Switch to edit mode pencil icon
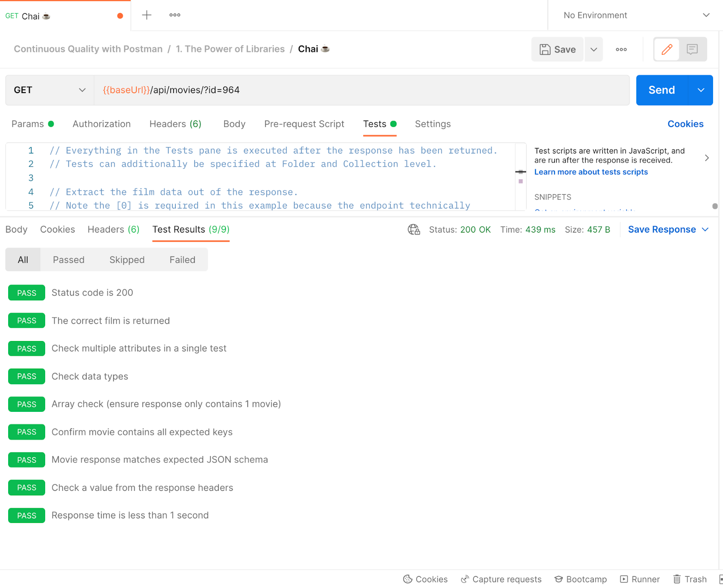The image size is (723, 588). pyautogui.click(x=667, y=49)
